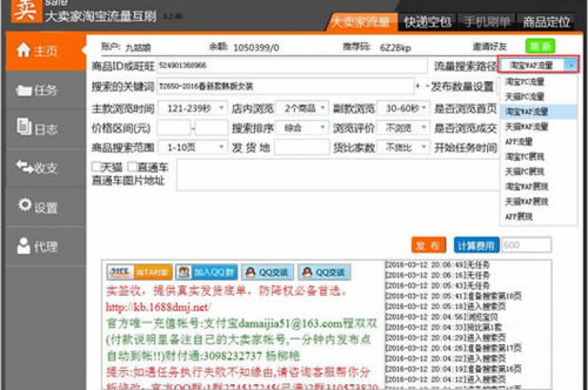Click the 加入QQ群 button
Viewport: 588px width, 390px height.
tap(206, 272)
